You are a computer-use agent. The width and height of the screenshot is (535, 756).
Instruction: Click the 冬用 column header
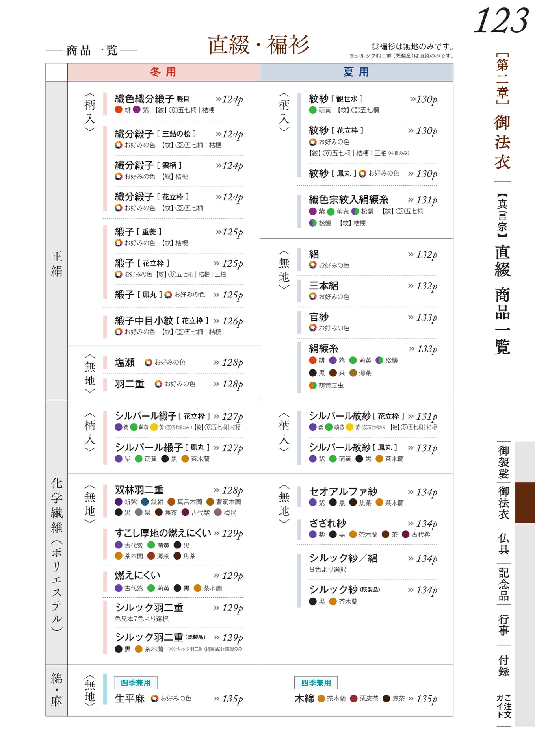tap(163, 72)
